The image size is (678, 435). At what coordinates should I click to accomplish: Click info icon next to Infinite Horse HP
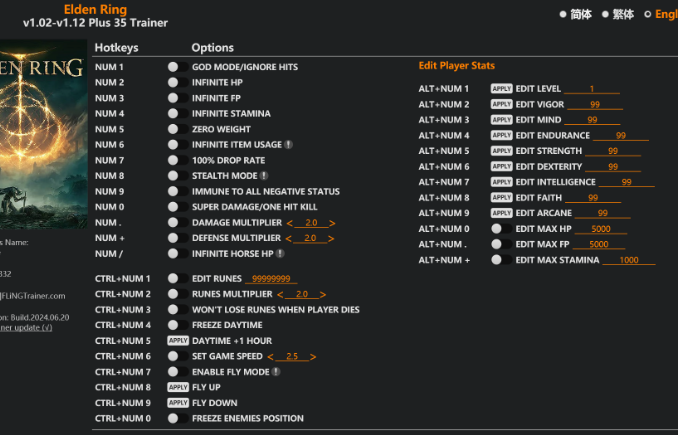pos(280,254)
